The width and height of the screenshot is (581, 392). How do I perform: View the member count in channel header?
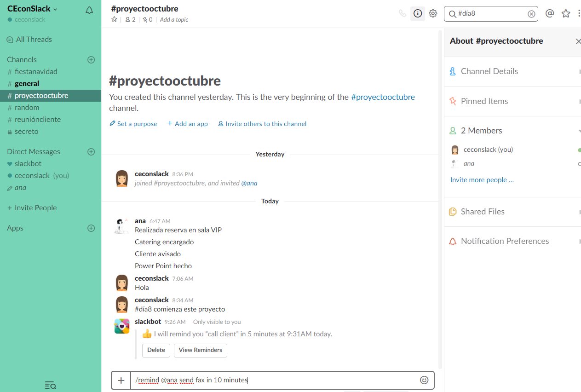130,19
